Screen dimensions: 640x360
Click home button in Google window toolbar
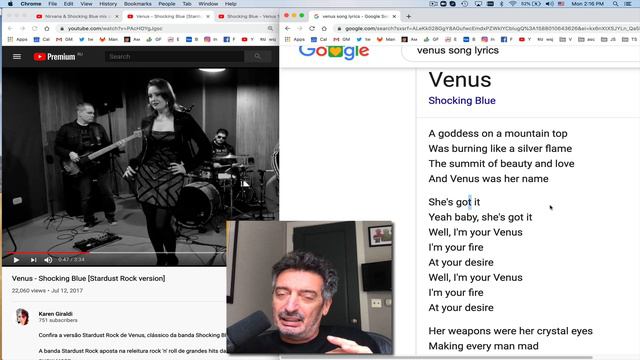(x=324, y=29)
